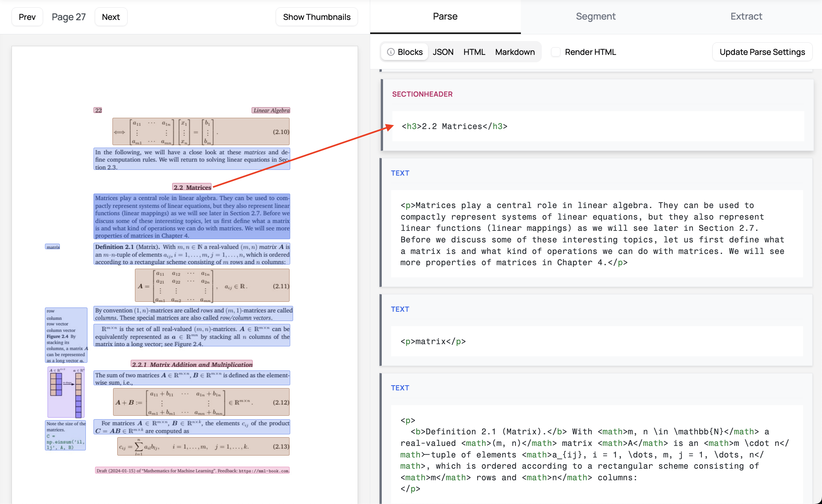Image resolution: width=822 pixels, height=504 pixels.
Task: Click the Figure 2.4 matrix diagram thumbnail
Action: click(x=66, y=392)
